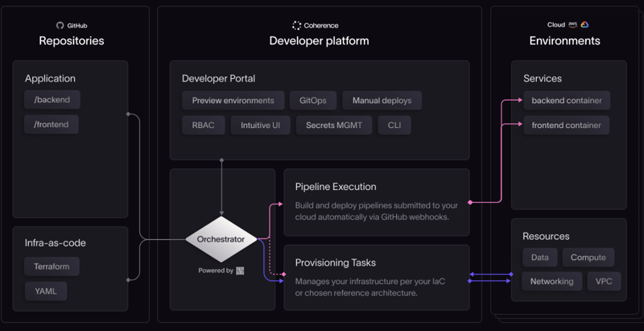Click the Developer Portal title
This screenshot has width=644, height=331.
pos(218,78)
